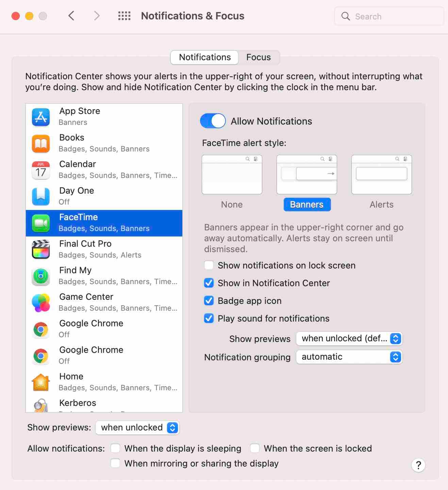Toggle off Allow Notifications

[213, 121]
